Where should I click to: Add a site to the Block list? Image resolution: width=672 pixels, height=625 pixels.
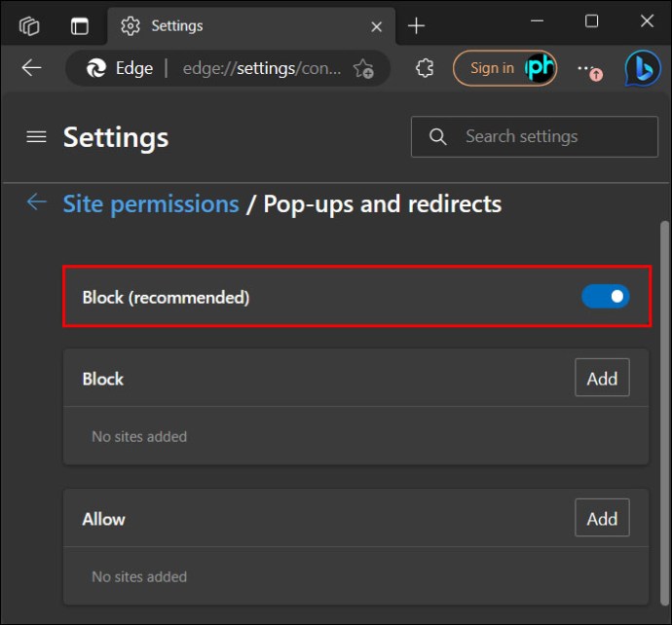pyautogui.click(x=602, y=378)
